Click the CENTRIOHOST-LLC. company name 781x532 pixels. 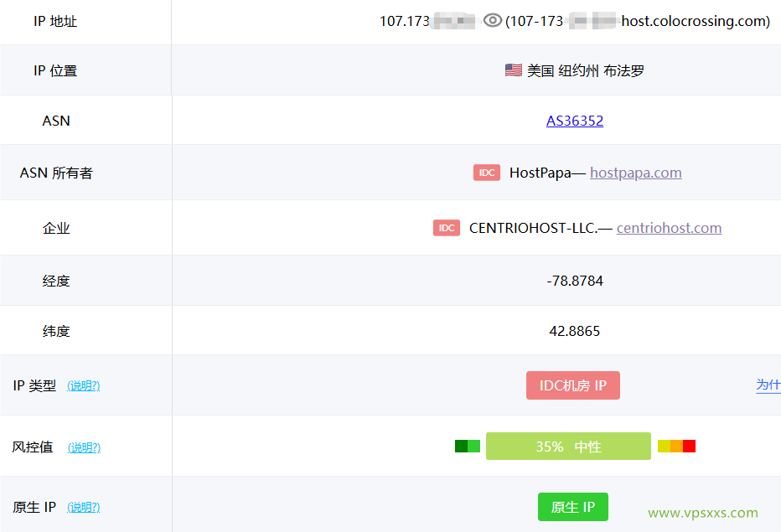click(x=533, y=228)
